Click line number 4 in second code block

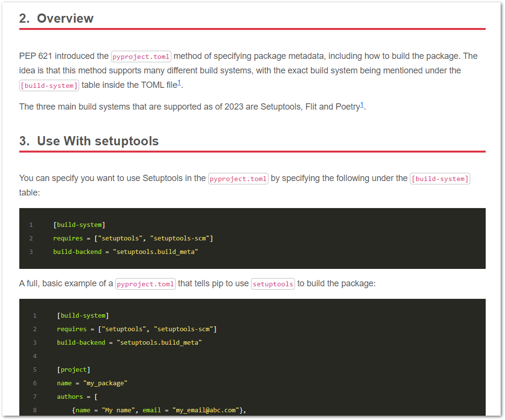pos(35,356)
